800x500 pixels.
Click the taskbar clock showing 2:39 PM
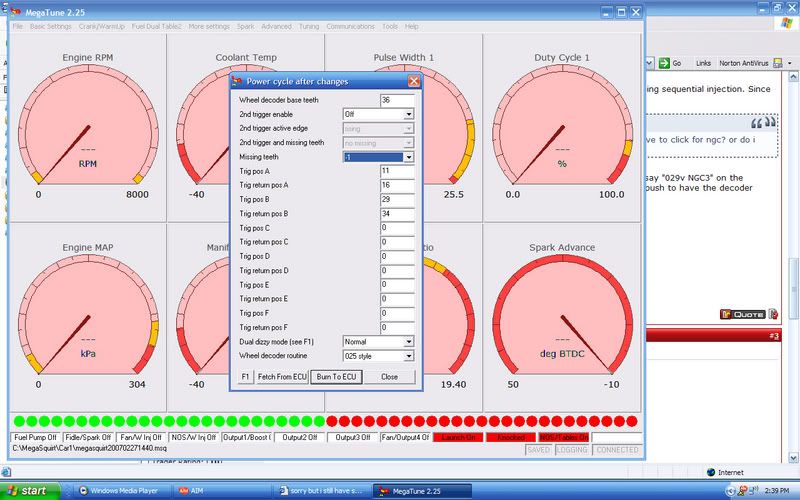pyautogui.click(x=777, y=491)
